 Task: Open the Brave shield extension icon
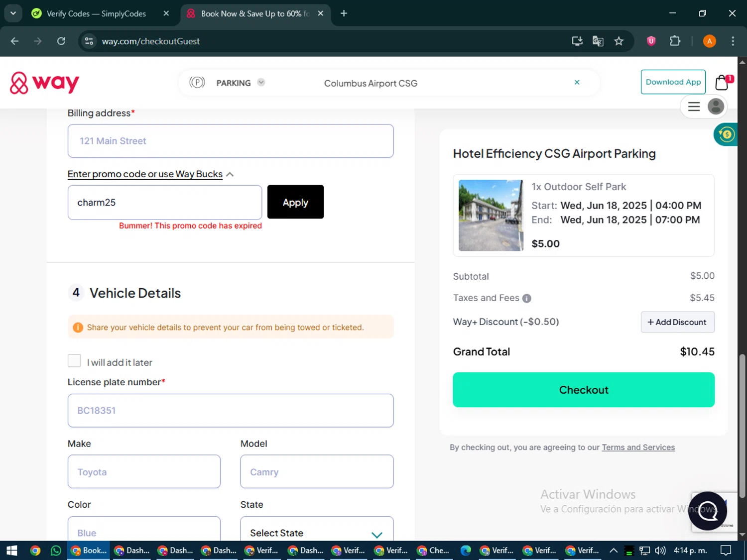[651, 41]
